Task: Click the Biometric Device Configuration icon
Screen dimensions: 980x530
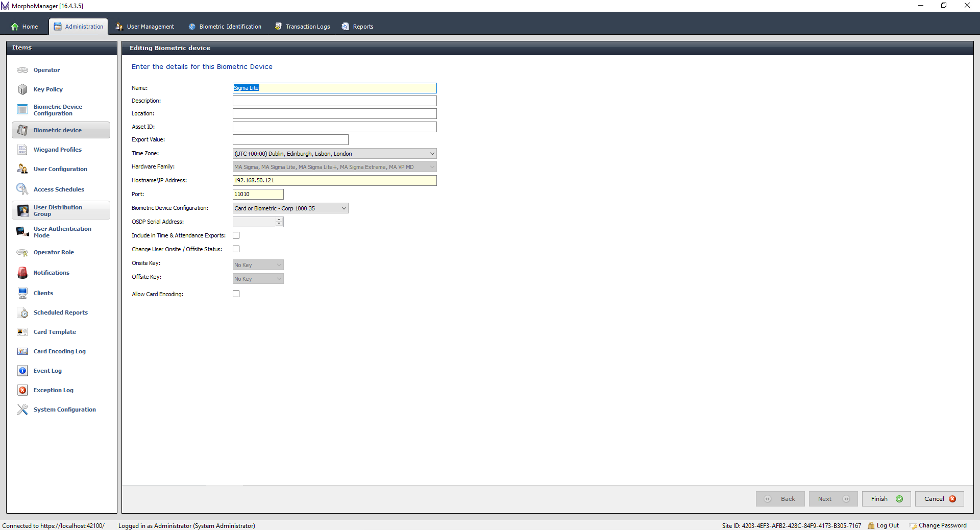Action: click(x=22, y=110)
